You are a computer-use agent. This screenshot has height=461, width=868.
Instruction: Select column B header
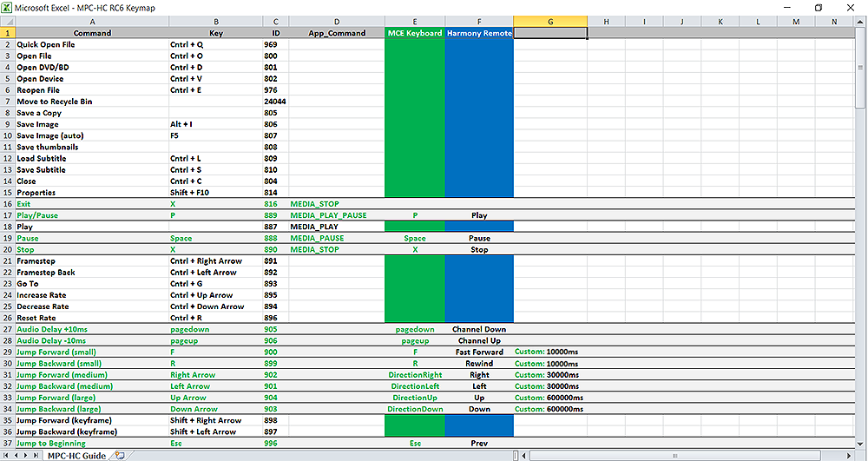pos(216,22)
